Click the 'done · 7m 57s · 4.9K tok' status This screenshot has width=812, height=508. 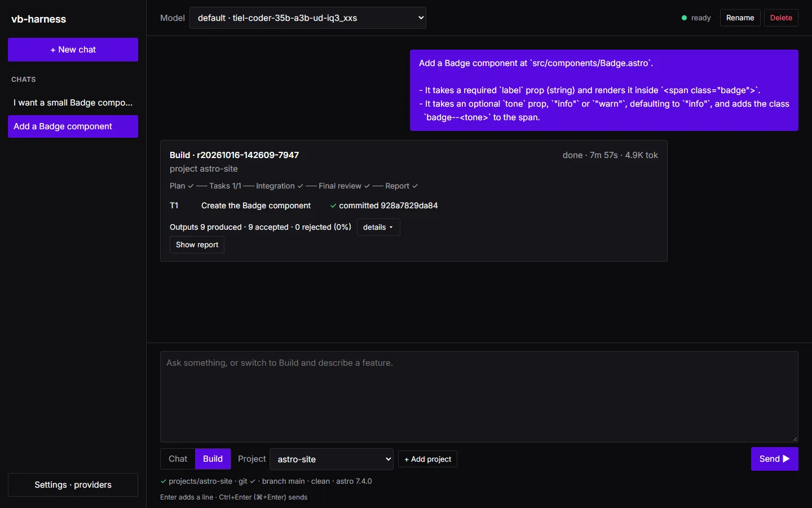click(610, 155)
